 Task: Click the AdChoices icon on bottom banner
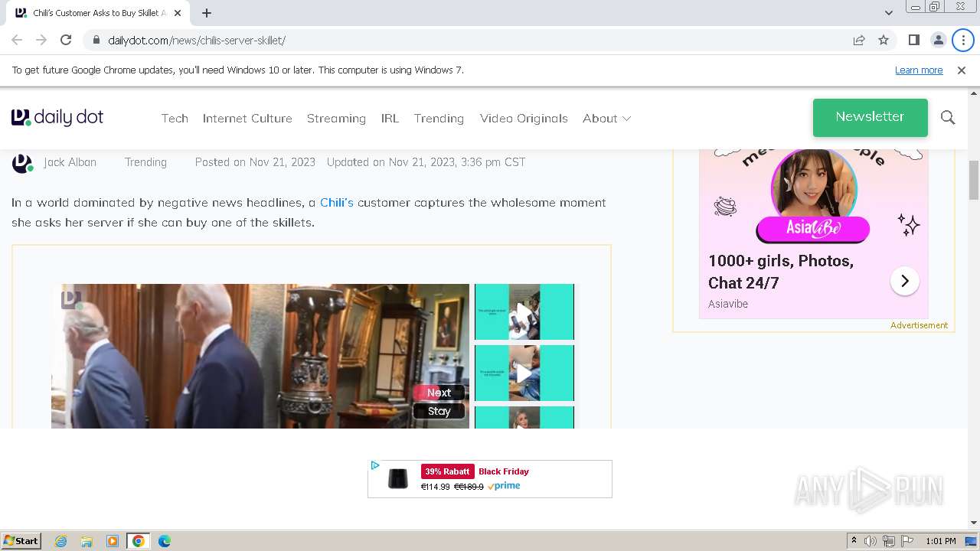[x=374, y=465]
